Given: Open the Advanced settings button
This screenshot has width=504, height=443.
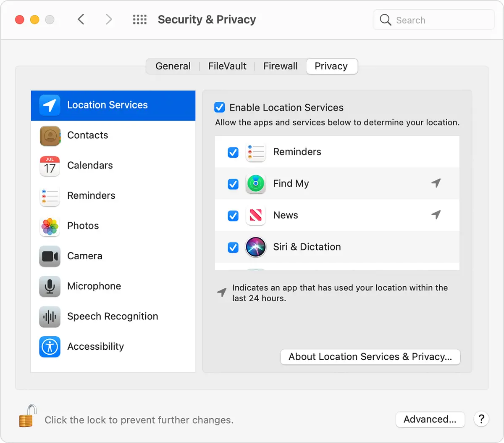Looking at the screenshot, I should [x=430, y=419].
